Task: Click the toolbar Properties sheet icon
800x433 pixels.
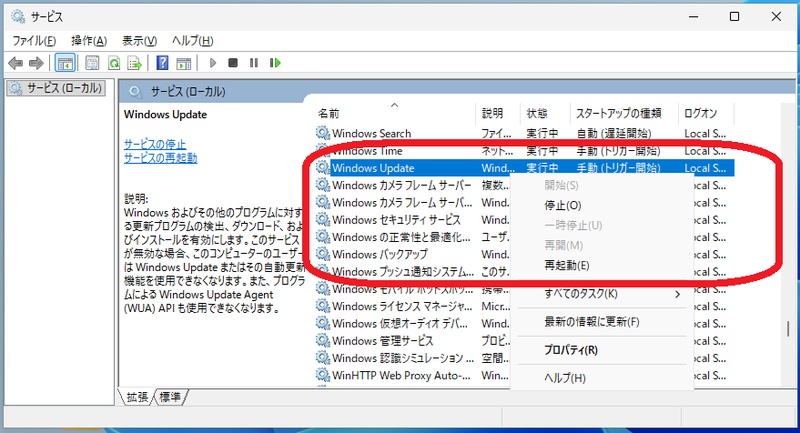Action: [x=92, y=63]
